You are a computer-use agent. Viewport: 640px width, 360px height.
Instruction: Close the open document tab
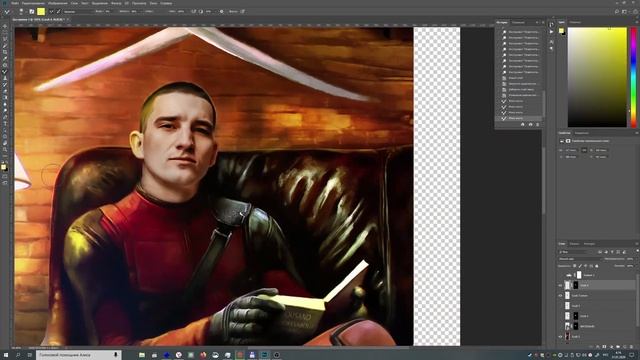[68, 19]
